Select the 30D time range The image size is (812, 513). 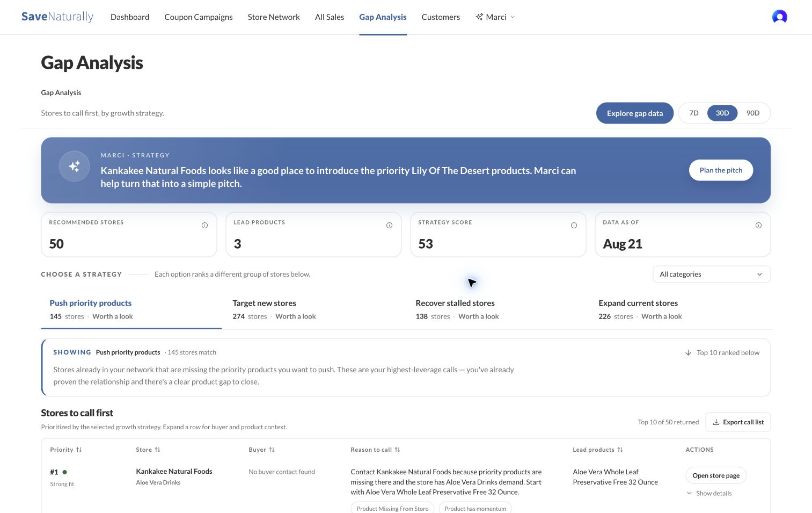point(722,113)
